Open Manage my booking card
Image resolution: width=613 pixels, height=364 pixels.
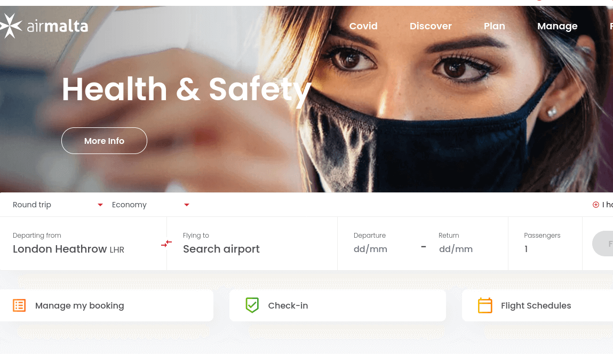[106, 305]
